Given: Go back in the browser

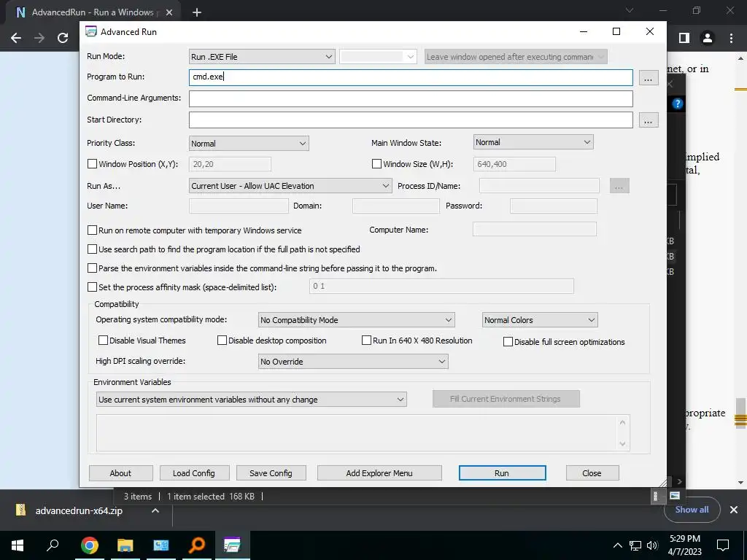Looking at the screenshot, I should click(16, 38).
